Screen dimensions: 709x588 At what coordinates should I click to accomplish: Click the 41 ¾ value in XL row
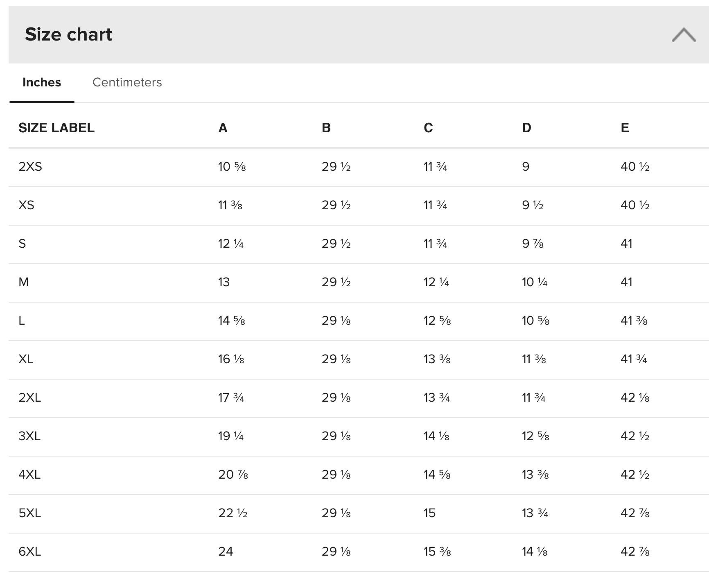(634, 359)
